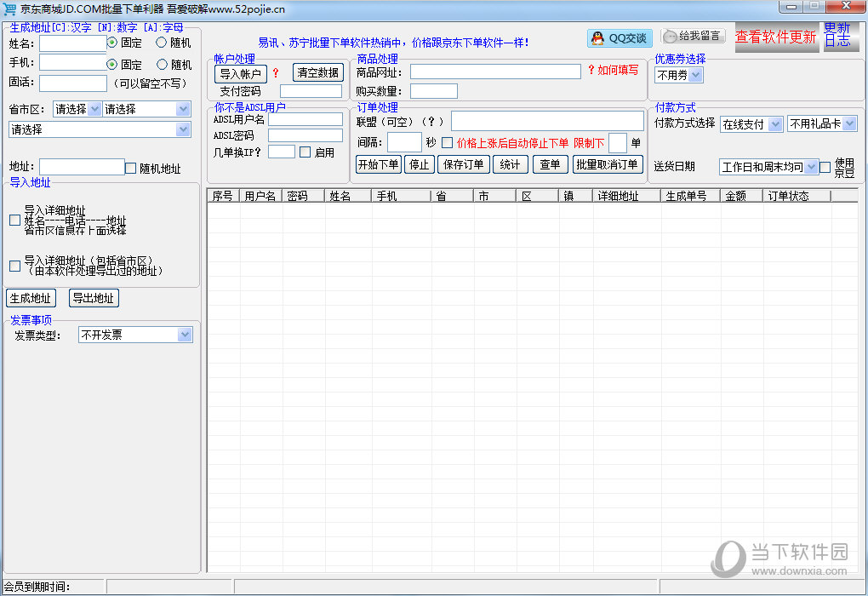Click the 用户名 column header
This screenshot has height=596, width=868.
click(260, 196)
